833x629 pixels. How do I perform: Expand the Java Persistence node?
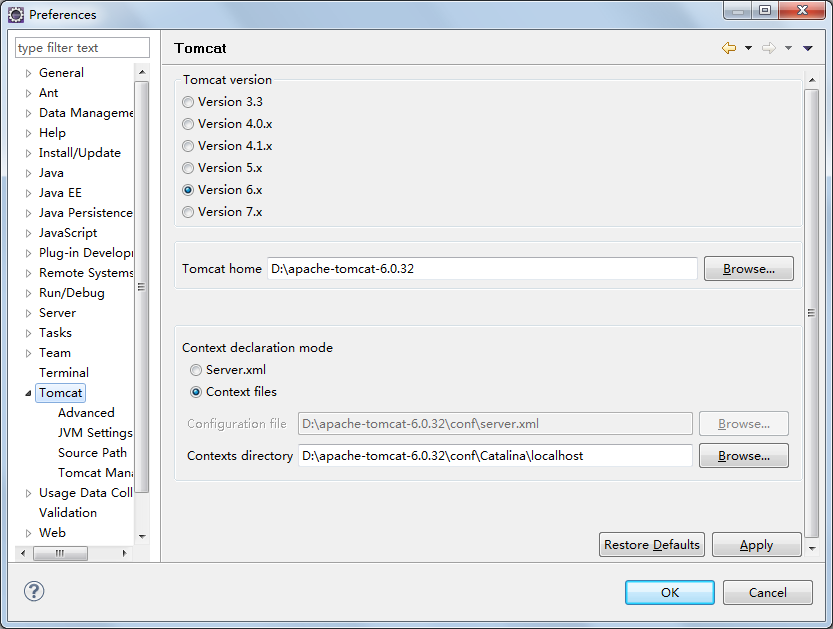tap(29, 214)
